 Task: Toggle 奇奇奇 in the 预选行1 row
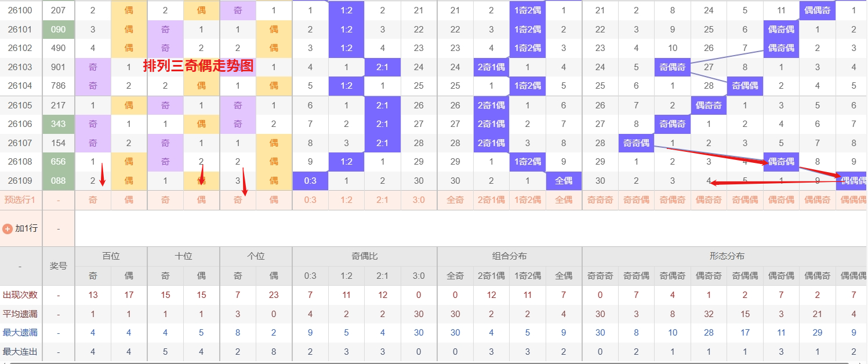[x=600, y=200]
